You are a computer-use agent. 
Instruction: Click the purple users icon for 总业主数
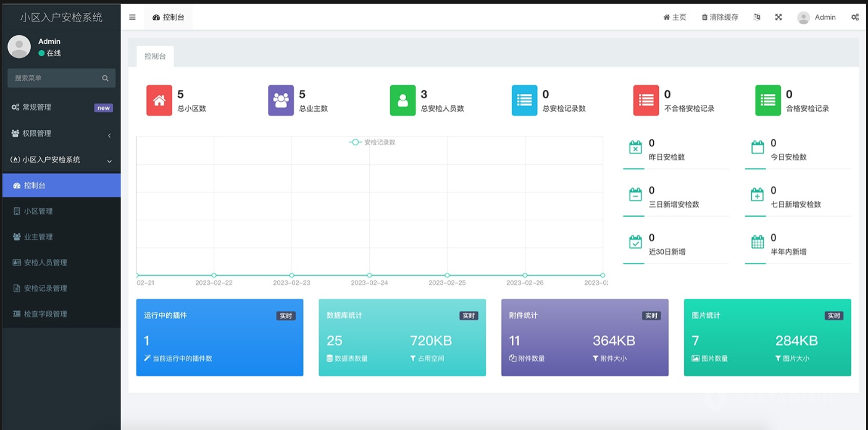pos(281,101)
